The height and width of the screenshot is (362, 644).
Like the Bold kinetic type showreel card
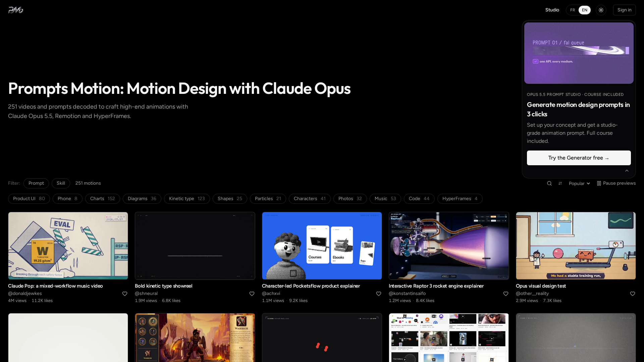click(x=252, y=294)
